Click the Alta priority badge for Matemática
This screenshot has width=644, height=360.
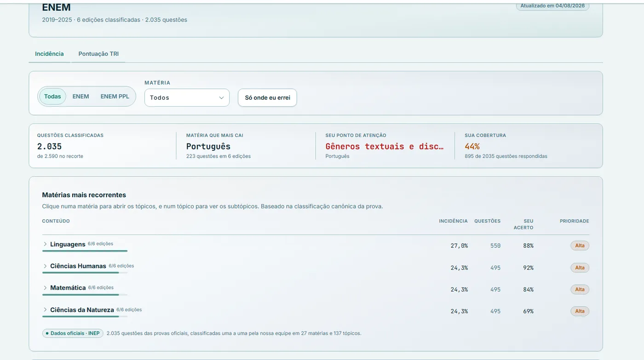pyautogui.click(x=580, y=289)
